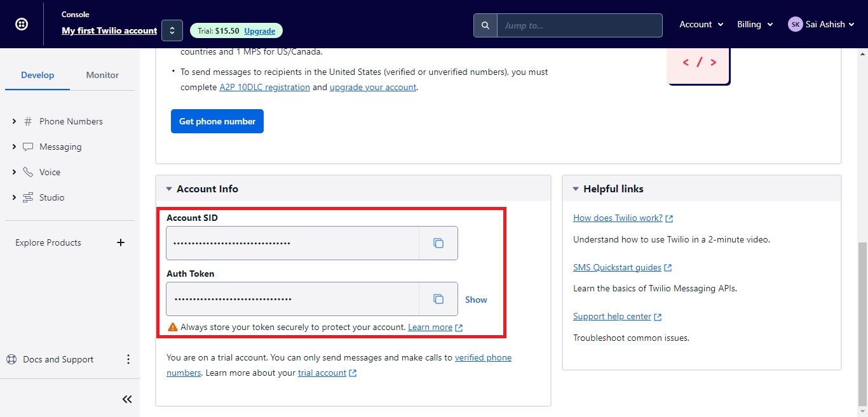Expand the Studio chevron
This screenshot has height=417, width=868.
[14, 197]
